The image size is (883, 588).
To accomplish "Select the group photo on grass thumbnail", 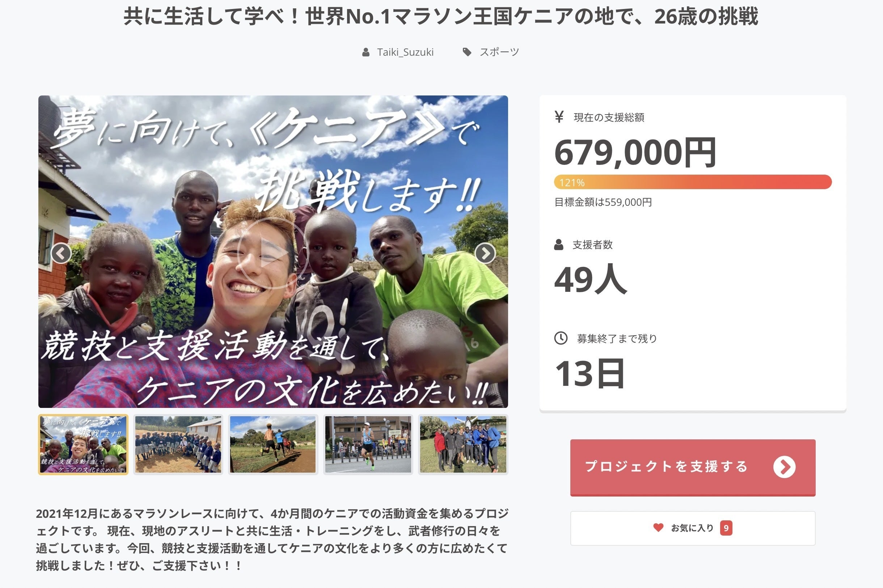I will pos(463,444).
